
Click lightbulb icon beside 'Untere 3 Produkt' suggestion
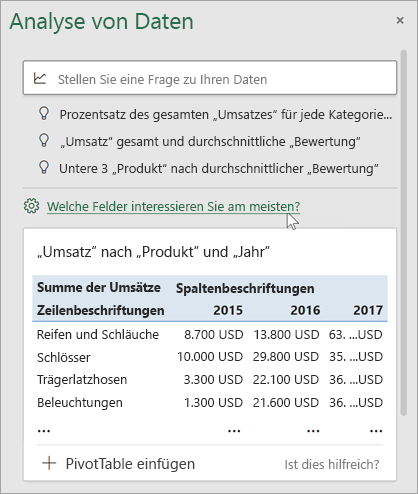tap(44, 168)
